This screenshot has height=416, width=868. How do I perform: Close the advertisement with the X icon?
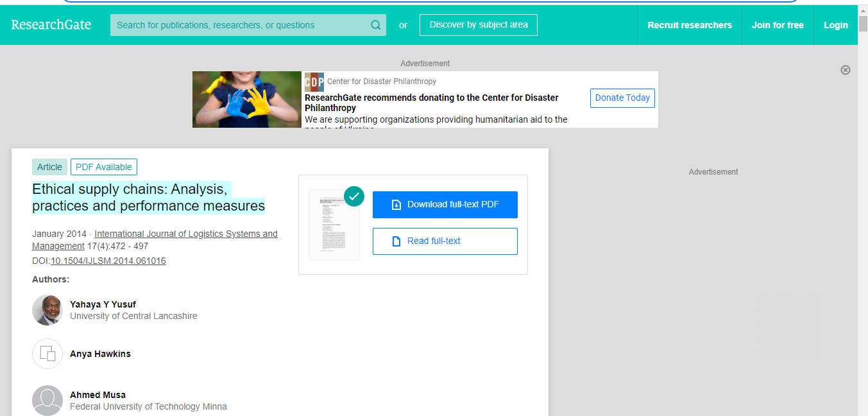point(846,70)
